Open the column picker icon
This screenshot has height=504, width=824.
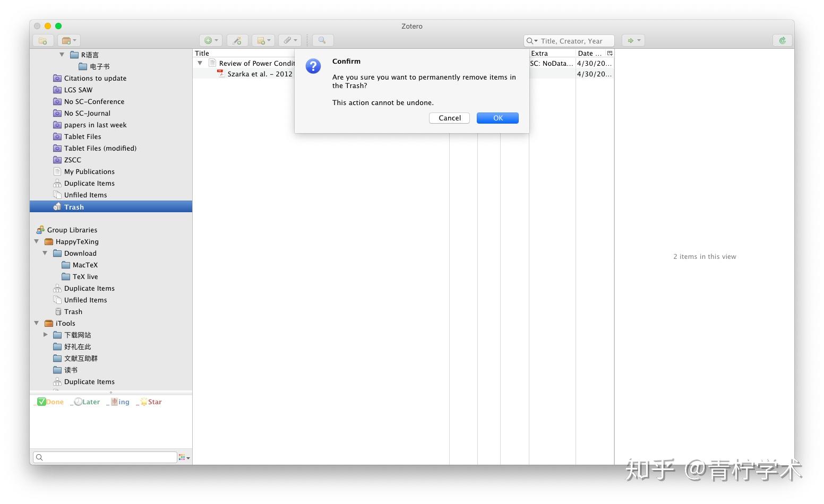610,53
